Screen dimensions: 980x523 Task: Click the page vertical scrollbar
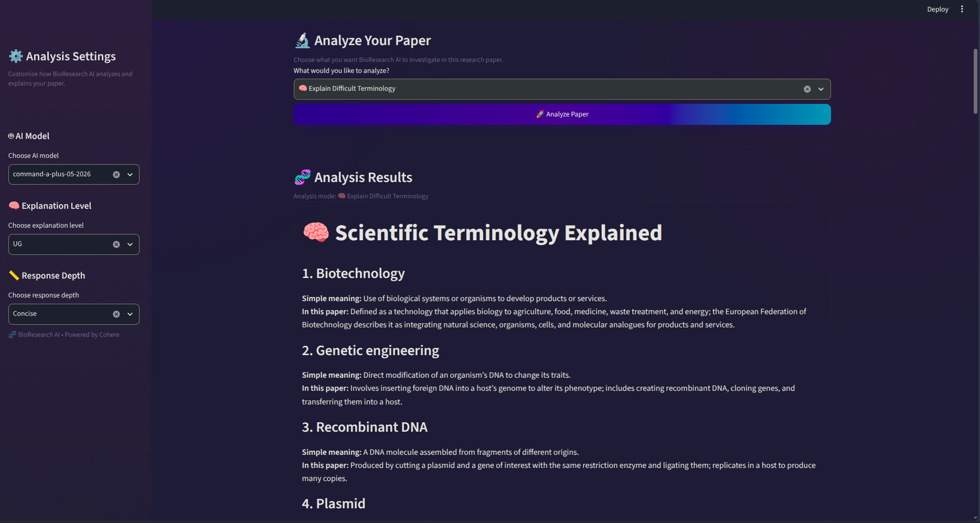click(x=975, y=81)
